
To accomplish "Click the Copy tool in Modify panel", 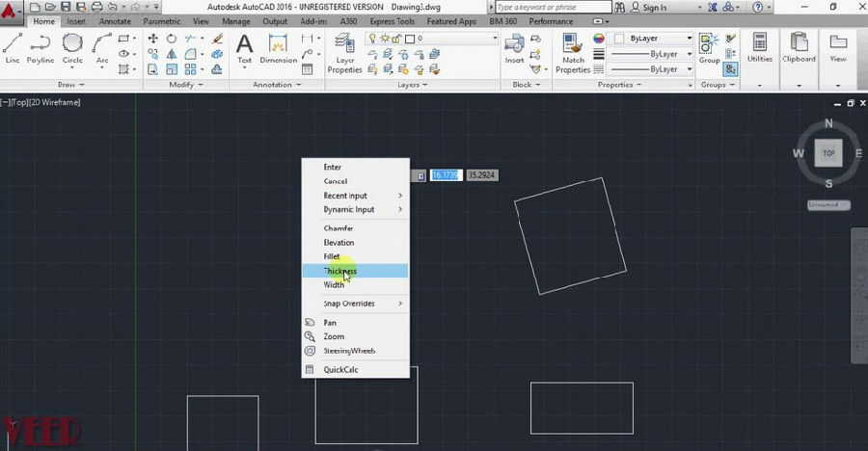I will [x=152, y=54].
